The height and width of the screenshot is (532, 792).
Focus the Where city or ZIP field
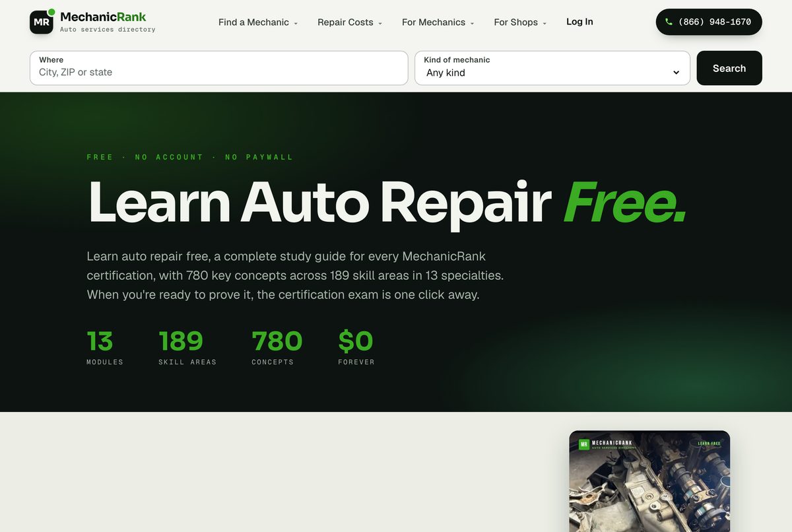(x=218, y=68)
